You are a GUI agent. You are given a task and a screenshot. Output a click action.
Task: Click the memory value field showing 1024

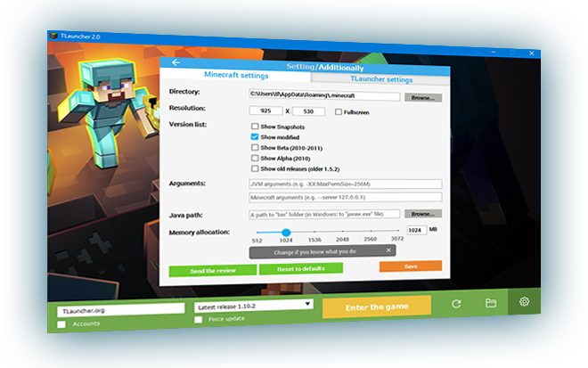pyautogui.click(x=417, y=230)
